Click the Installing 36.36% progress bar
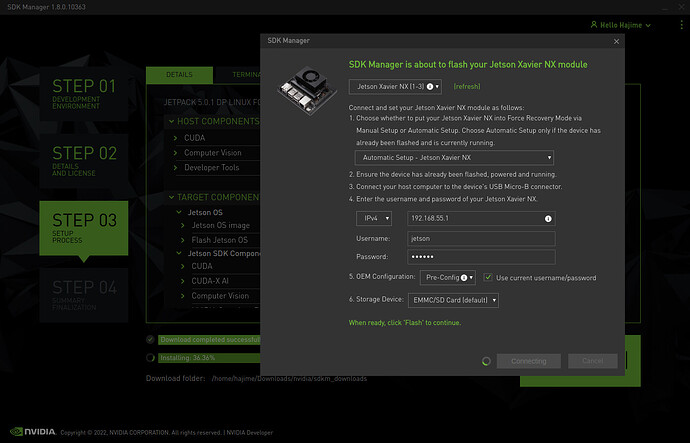 (x=209, y=358)
